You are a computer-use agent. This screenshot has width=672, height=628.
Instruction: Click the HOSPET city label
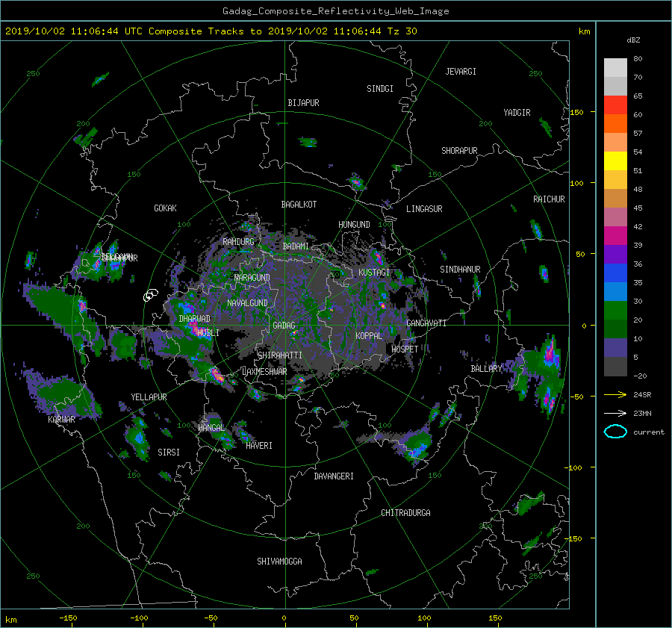pyautogui.click(x=405, y=349)
